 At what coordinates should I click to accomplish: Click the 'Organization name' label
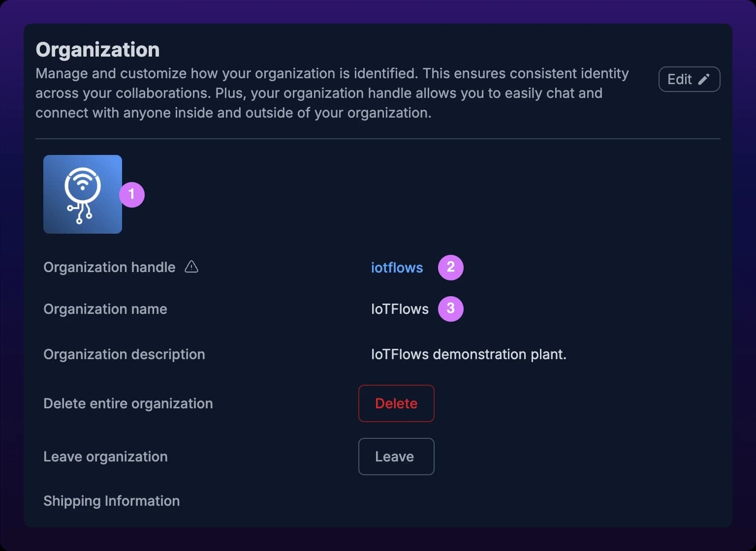pyautogui.click(x=105, y=309)
